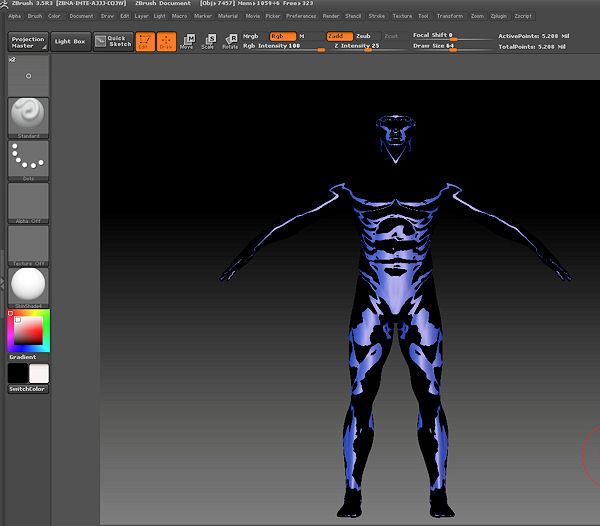Open the Standard brush picker
600x526 pixels.
pos(28,118)
